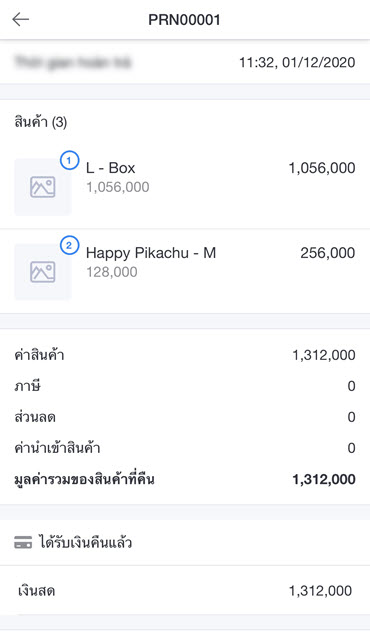Tap the ส่วนลด discount row

tap(185, 417)
